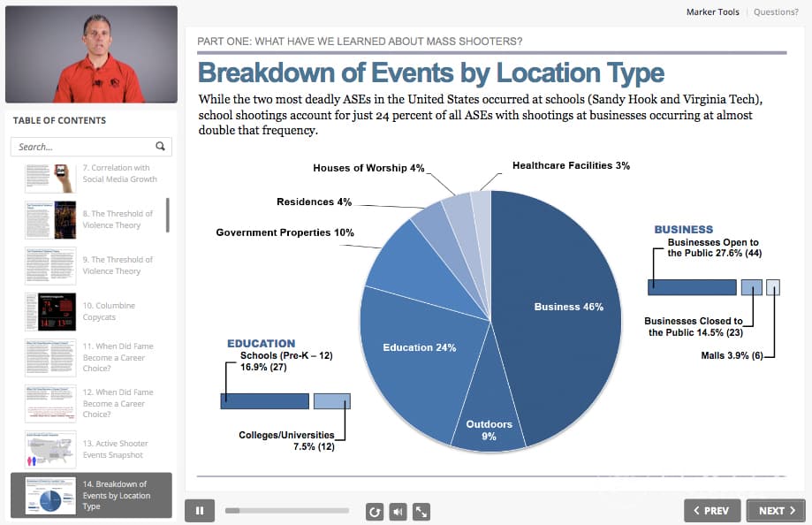
Task: Mute the audio speaker icon
Action: tap(398, 512)
